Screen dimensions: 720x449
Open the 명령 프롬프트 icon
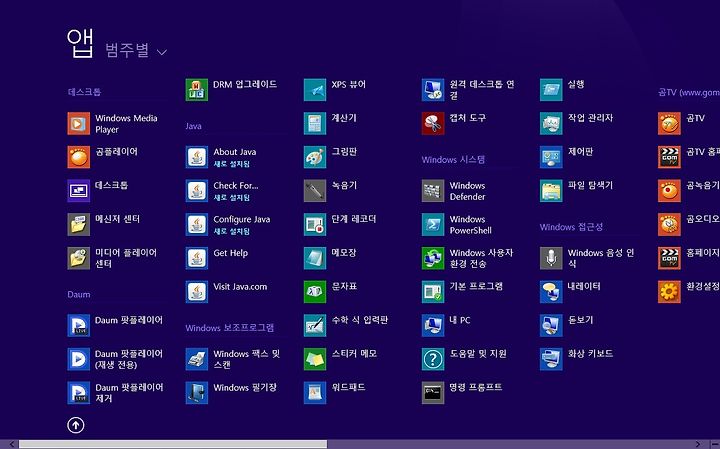click(433, 393)
